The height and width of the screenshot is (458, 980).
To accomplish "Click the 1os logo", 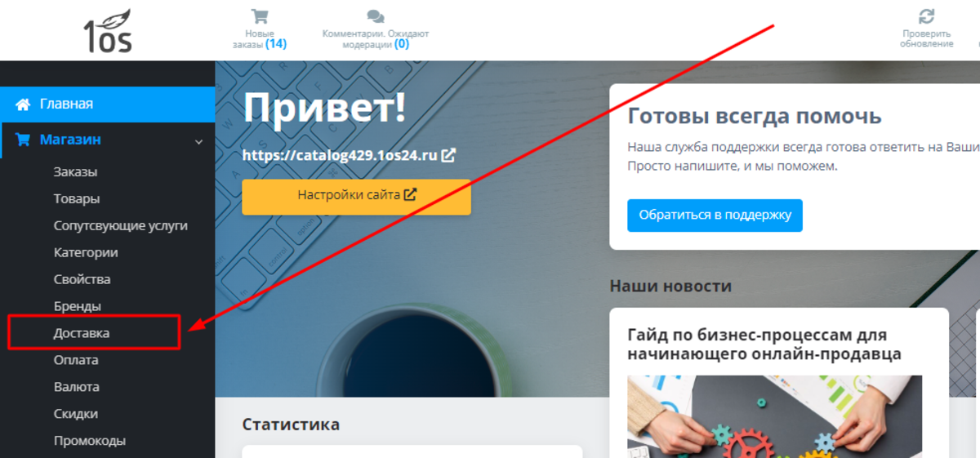I will click(108, 29).
